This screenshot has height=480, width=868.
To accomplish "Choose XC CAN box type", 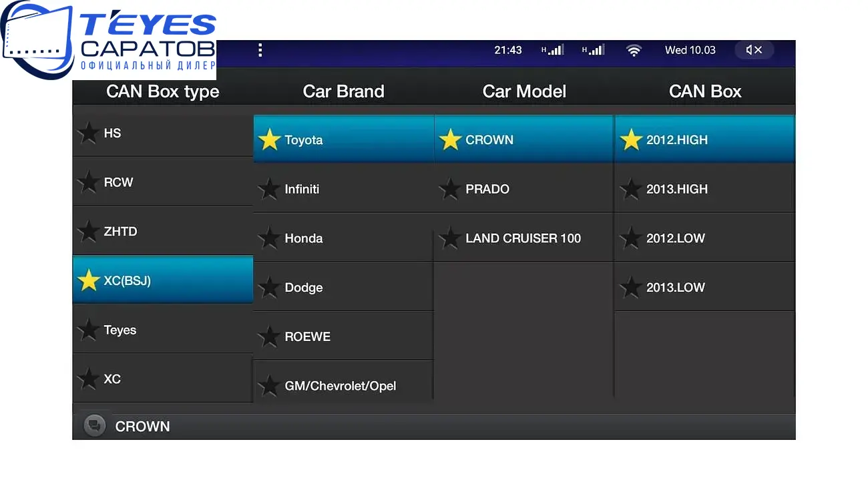I will point(163,379).
